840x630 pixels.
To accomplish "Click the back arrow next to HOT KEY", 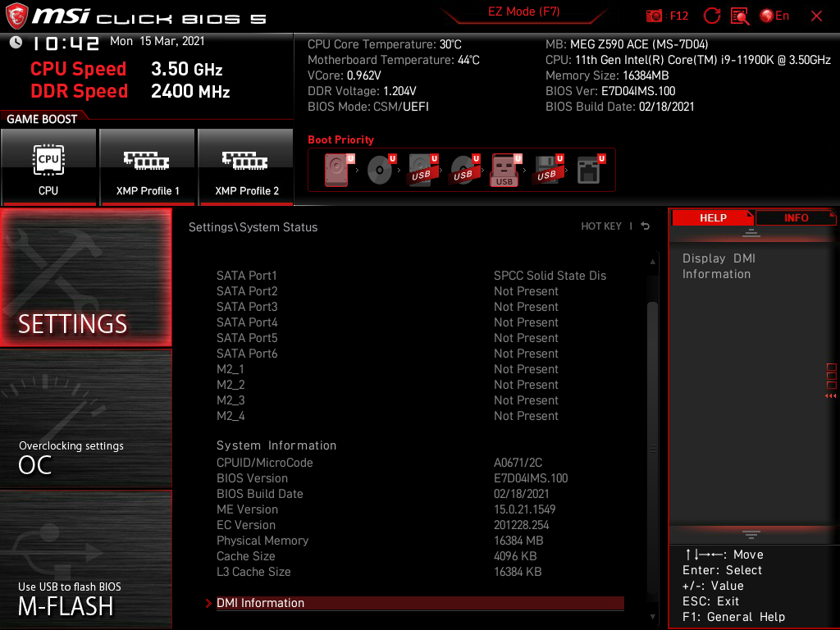I will [645, 226].
